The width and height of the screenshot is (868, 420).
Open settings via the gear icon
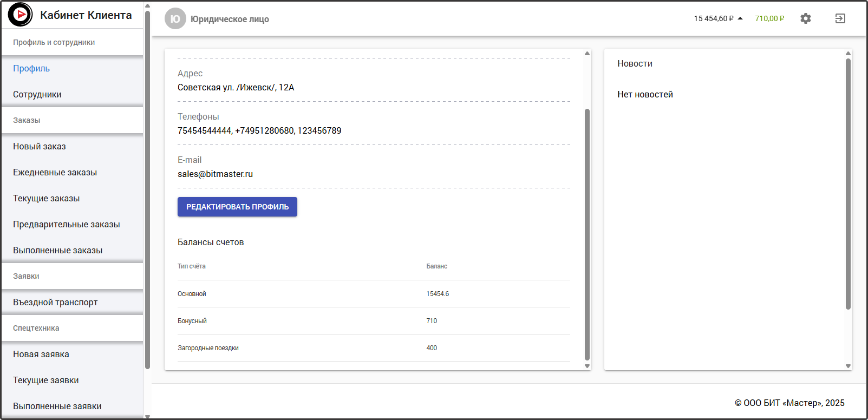point(806,18)
